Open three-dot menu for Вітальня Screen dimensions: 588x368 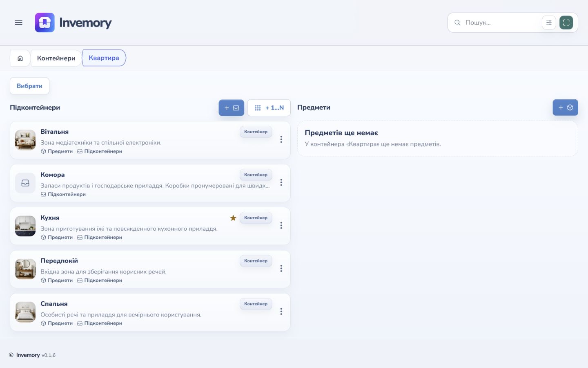(x=281, y=139)
